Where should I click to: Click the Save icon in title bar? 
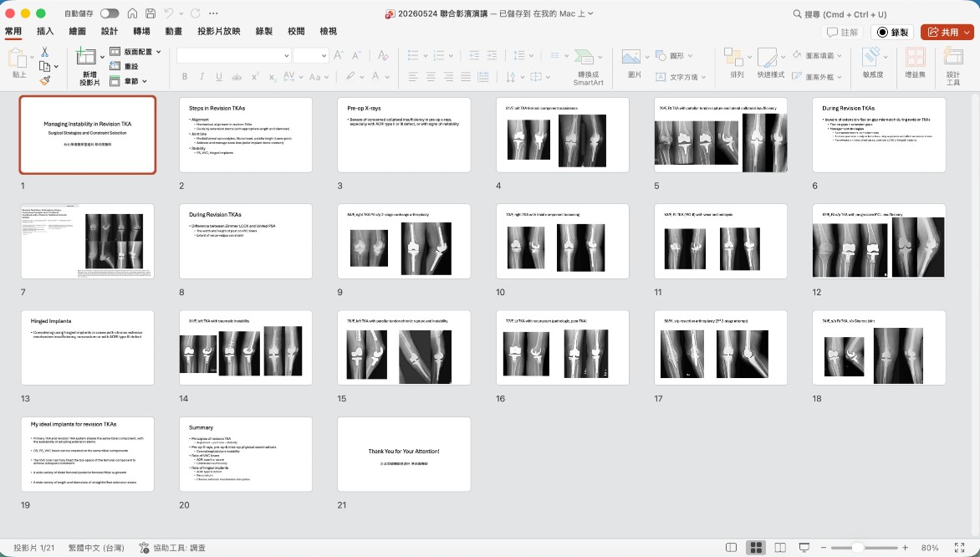point(151,13)
